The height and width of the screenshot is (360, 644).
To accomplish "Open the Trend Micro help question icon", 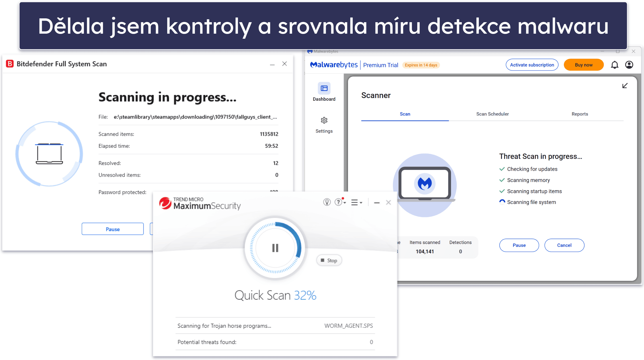I will 338,202.
